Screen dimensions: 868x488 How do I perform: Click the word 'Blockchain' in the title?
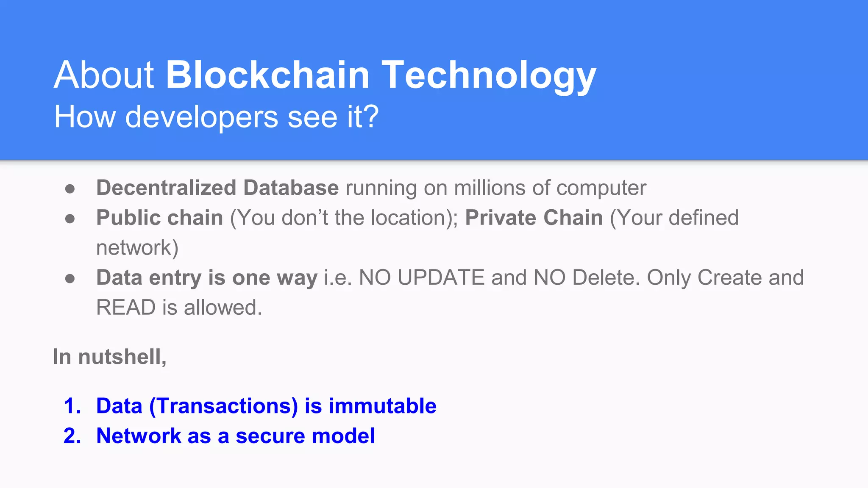click(x=268, y=75)
